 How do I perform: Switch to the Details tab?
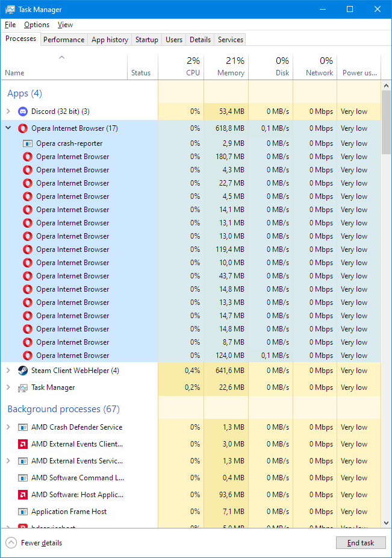tap(200, 40)
